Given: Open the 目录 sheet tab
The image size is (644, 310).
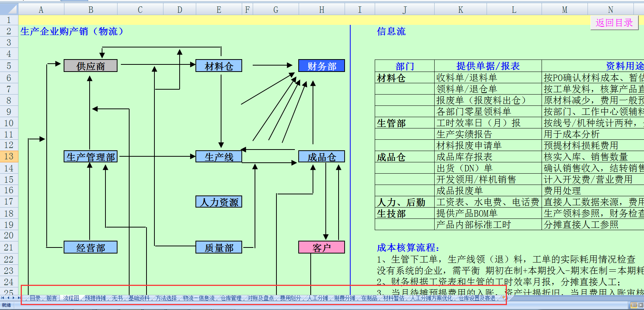Looking at the screenshot, I should click(35, 298).
